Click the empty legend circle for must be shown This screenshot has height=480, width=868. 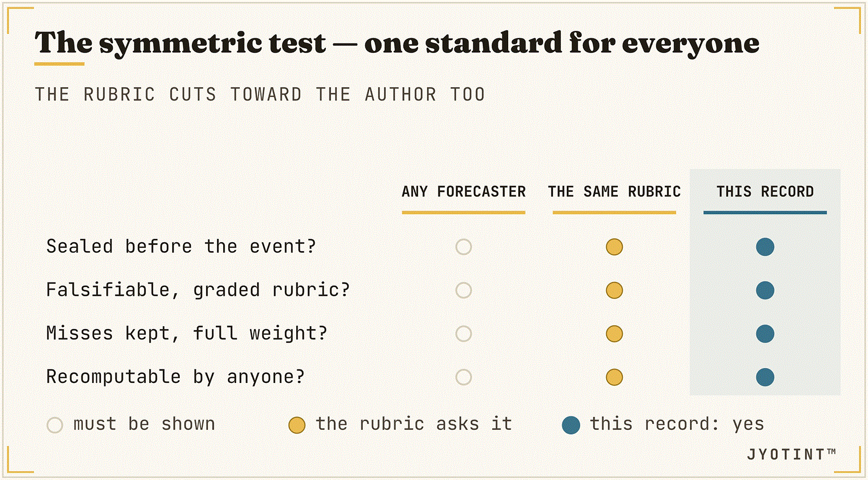click(55, 425)
